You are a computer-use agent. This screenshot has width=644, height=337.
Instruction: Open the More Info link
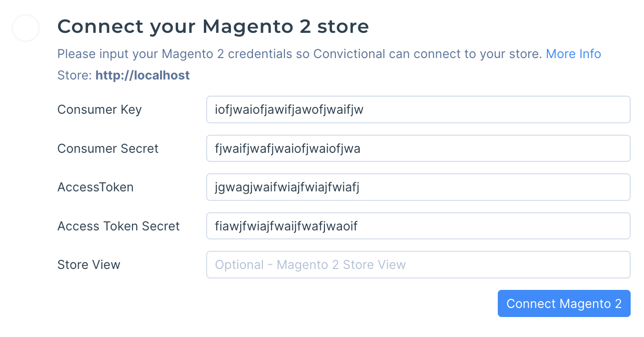pyautogui.click(x=573, y=54)
